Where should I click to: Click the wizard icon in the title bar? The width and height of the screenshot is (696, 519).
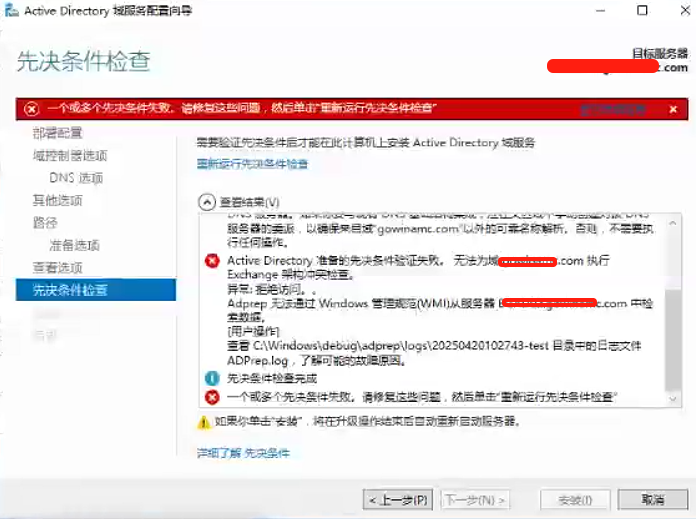pyautogui.click(x=11, y=11)
